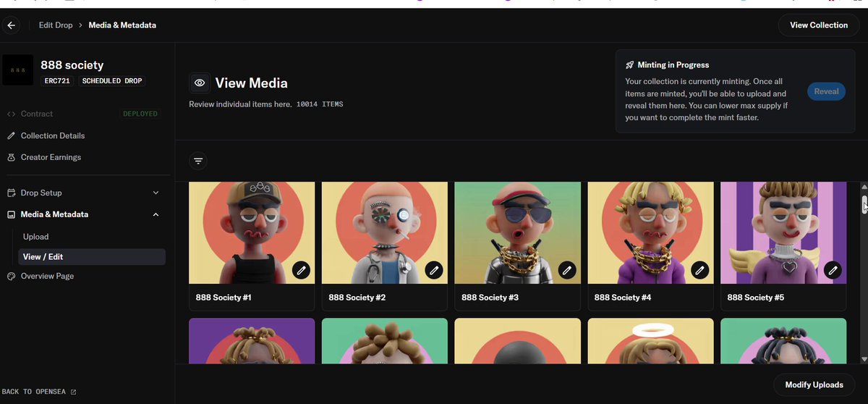Screen dimensions: 868x404
Task: Click the rocket icon in Minting in Progress
Action: coord(630,65)
